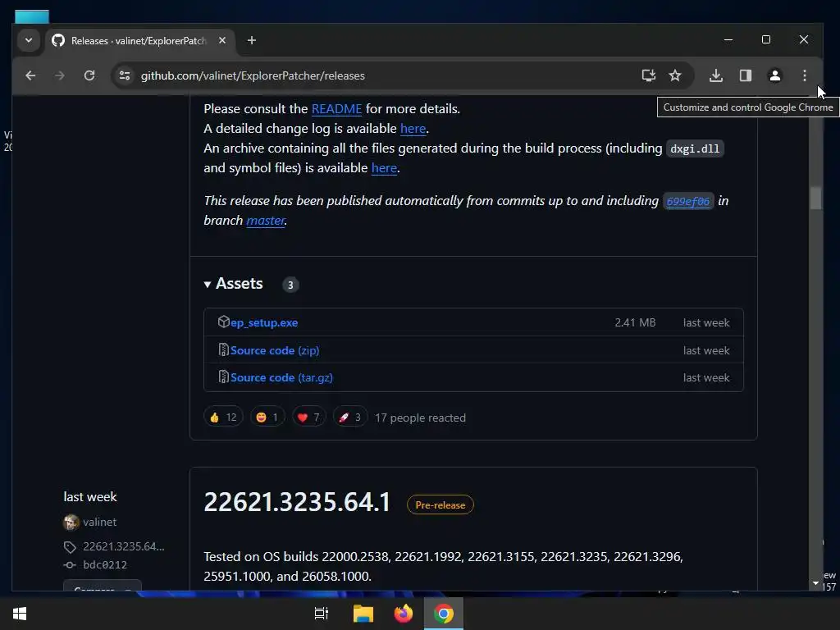Open valinet author profile link

99,522
